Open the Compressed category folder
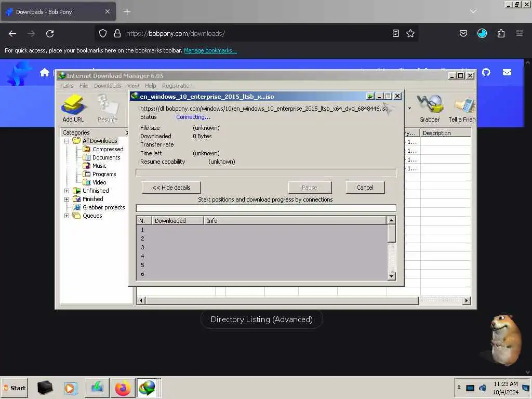This screenshot has width=532, height=399. pyautogui.click(x=108, y=149)
